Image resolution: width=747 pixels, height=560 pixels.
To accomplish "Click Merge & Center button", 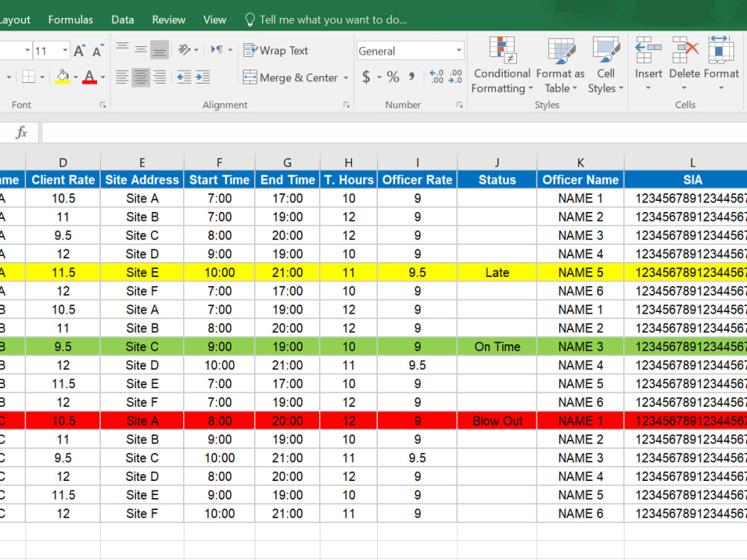I will click(291, 78).
